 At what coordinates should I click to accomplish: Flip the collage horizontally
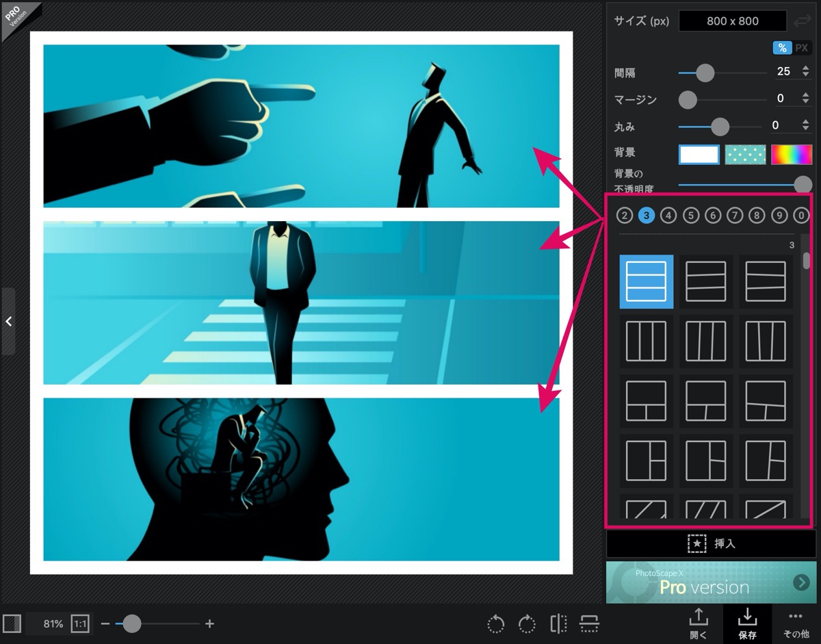(558, 623)
